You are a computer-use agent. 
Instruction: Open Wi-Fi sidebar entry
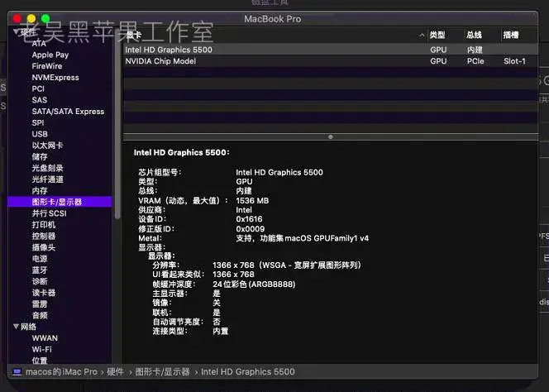click(x=41, y=349)
